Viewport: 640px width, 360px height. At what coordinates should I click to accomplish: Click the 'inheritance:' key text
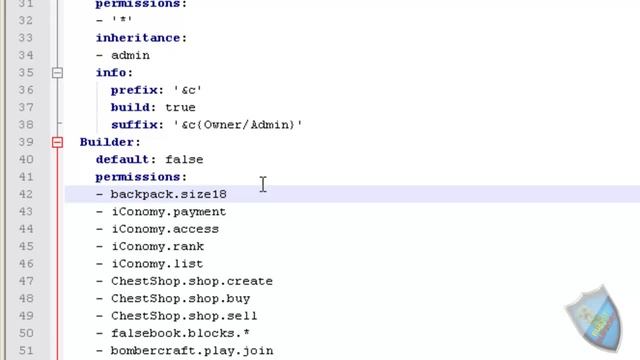pyautogui.click(x=141, y=38)
